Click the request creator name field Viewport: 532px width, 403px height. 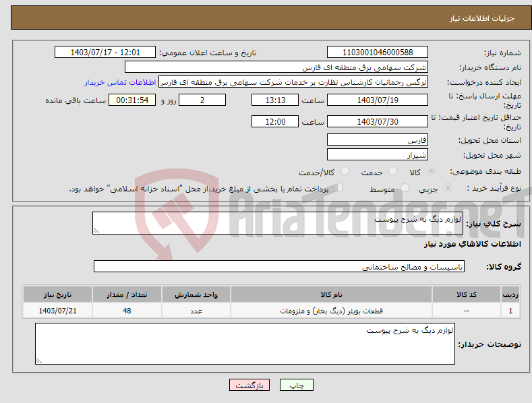(293, 82)
